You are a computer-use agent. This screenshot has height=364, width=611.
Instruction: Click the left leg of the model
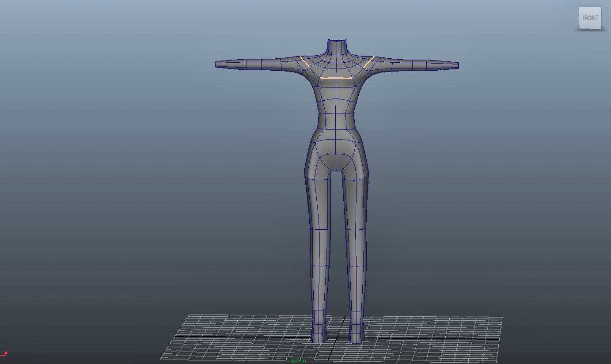[x=319, y=243]
